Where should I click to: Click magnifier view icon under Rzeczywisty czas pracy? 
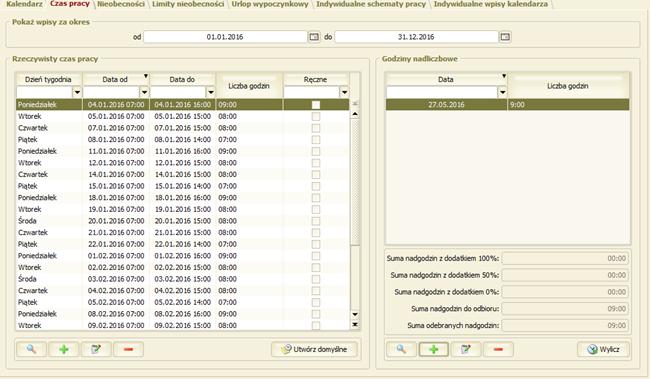pyautogui.click(x=31, y=349)
